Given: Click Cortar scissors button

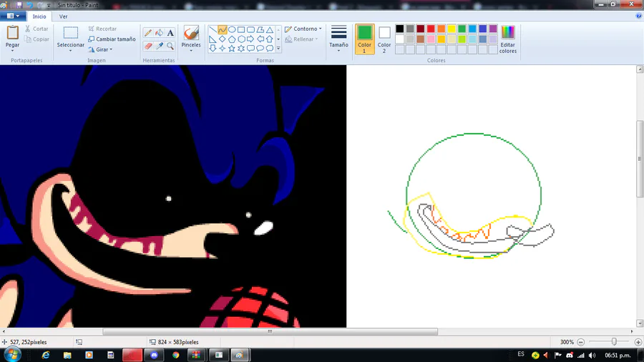Looking at the screenshot, I should (36, 29).
